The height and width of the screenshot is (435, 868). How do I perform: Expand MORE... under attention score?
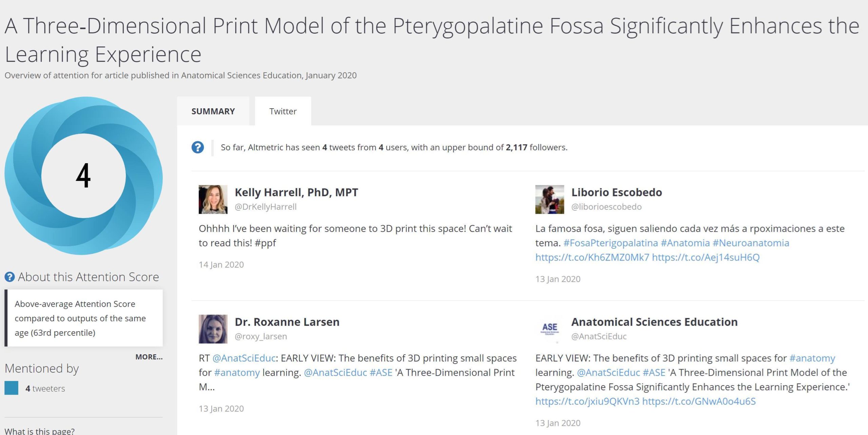click(149, 357)
